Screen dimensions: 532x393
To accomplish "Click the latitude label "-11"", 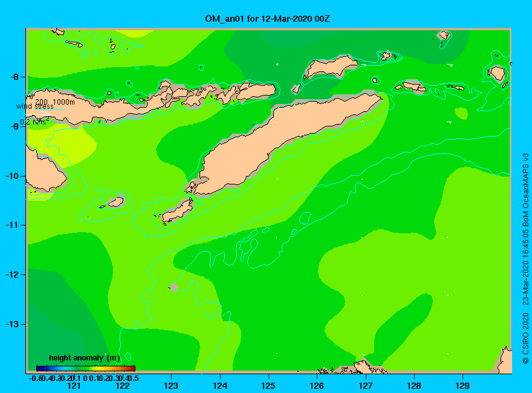I will pos(13,226).
